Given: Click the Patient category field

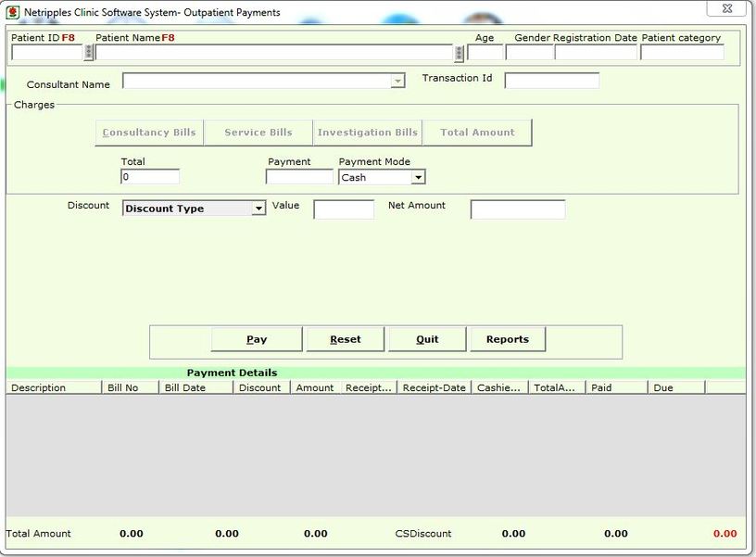Looking at the screenshot, I should click(682, 52).
